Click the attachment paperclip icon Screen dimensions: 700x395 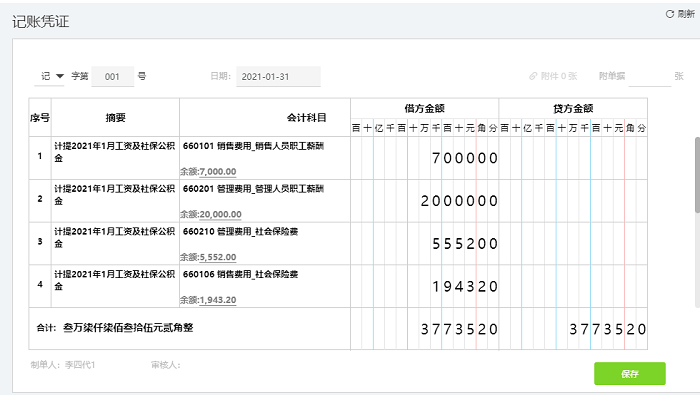(x=533, y=76)
